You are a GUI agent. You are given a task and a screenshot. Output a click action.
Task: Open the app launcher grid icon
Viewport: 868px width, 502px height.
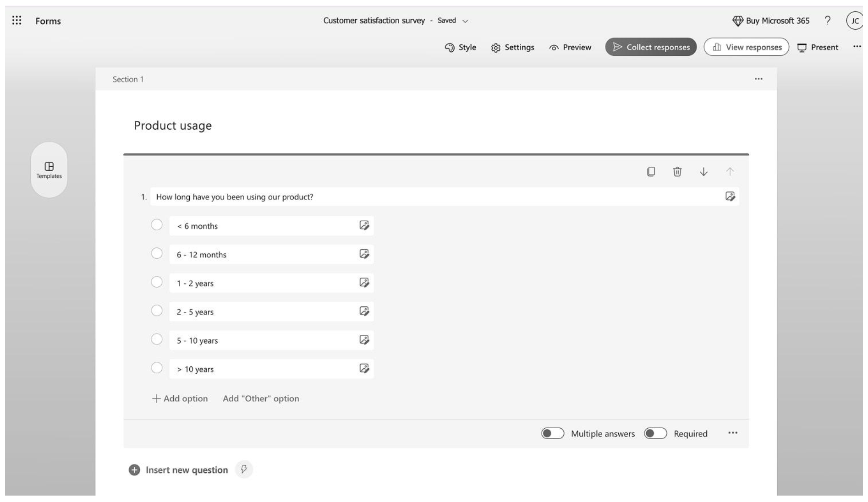pos(17,21)
